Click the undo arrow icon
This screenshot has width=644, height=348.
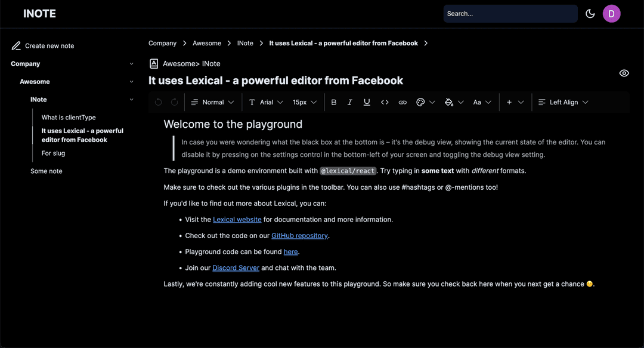click(158, 102)
